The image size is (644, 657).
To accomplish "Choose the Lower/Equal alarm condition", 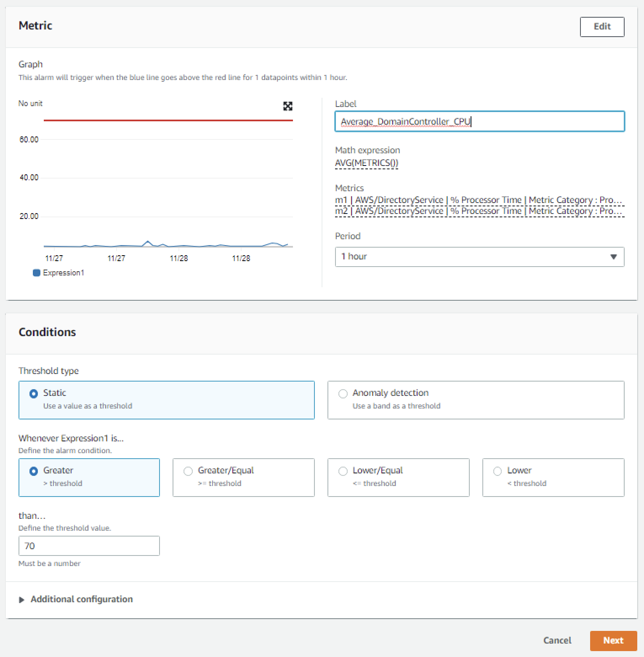I will [x=343, y=471].
